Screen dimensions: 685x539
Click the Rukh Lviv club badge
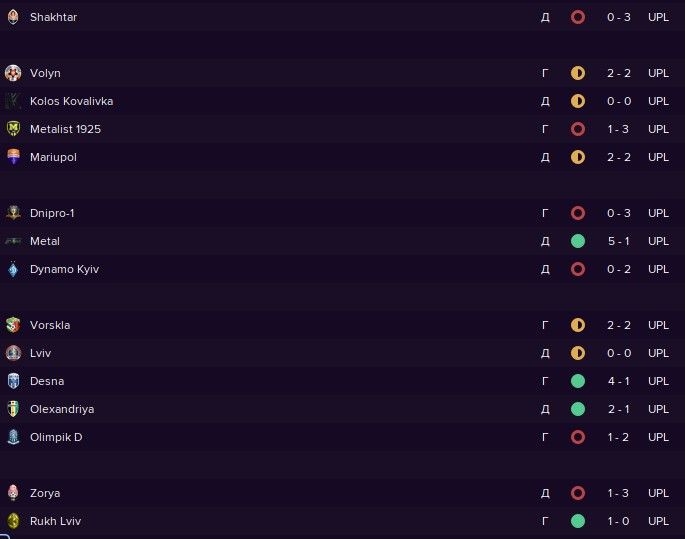point(13,521)
